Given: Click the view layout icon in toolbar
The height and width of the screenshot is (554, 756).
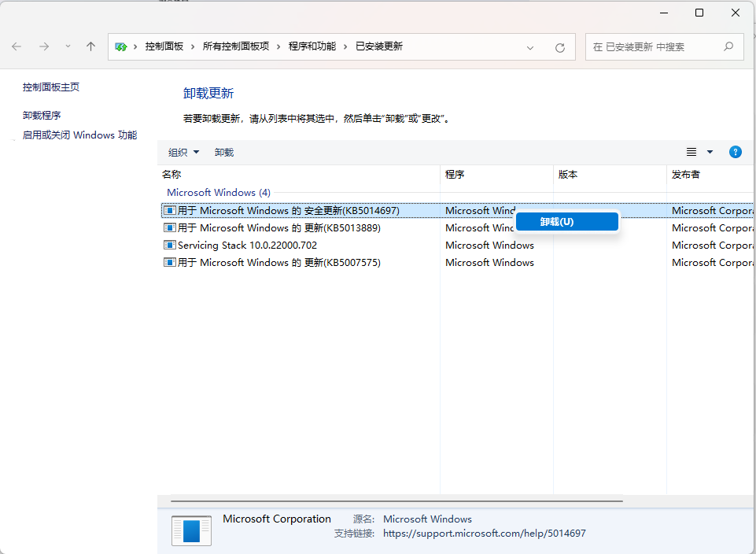Looking at the screenshot, I should (691, 152).
